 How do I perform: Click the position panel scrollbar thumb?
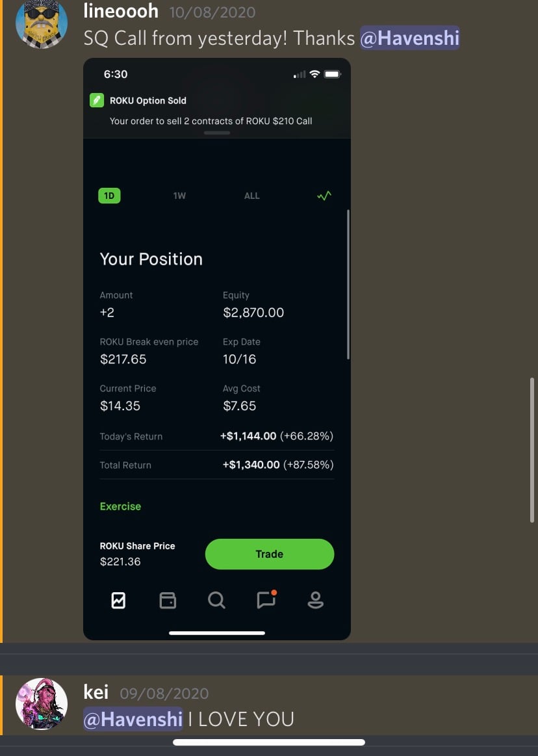point(348,285)
